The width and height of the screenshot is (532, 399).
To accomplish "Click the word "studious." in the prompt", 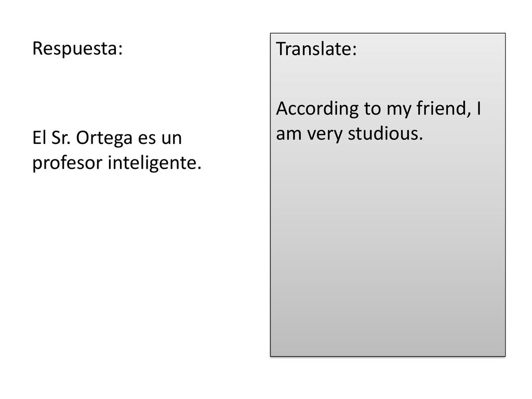I will point(385,134).
